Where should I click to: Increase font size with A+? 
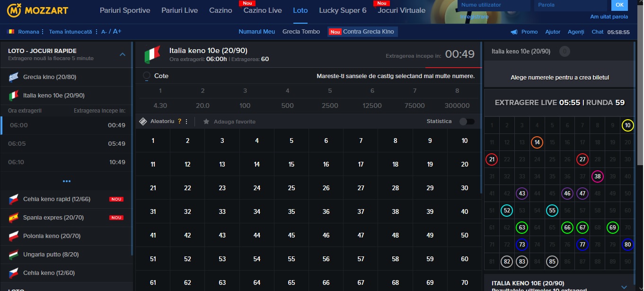[117, 31]
